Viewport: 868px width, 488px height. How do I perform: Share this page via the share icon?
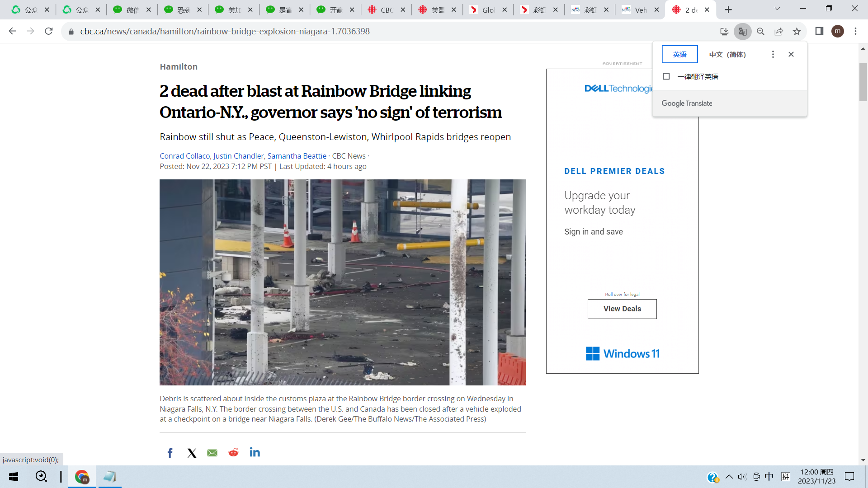(x=778, y=31)
